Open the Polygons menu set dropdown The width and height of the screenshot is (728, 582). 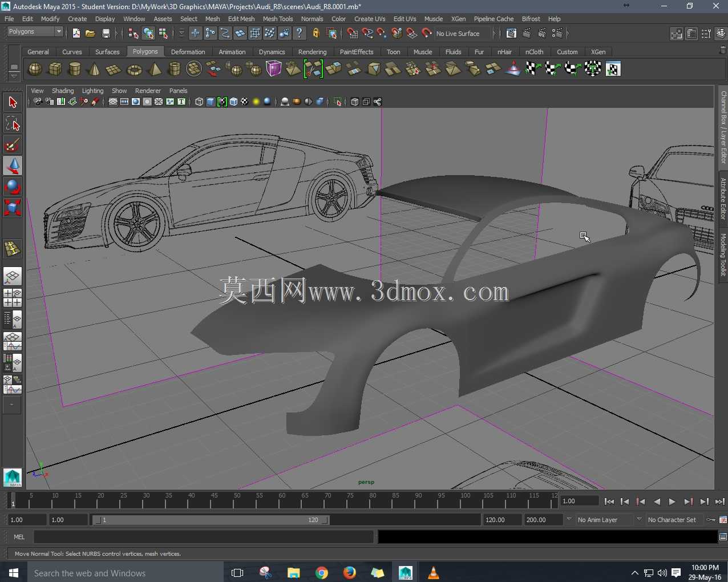(x=35, y=32)
